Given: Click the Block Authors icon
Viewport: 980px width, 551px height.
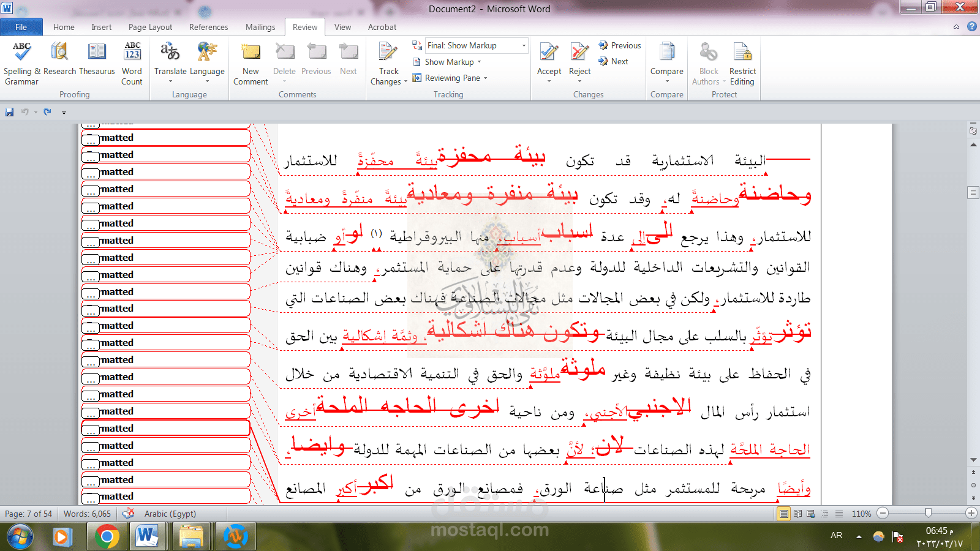Looking at the screenshot, I should pyautogui.click(x=709, y=51).
